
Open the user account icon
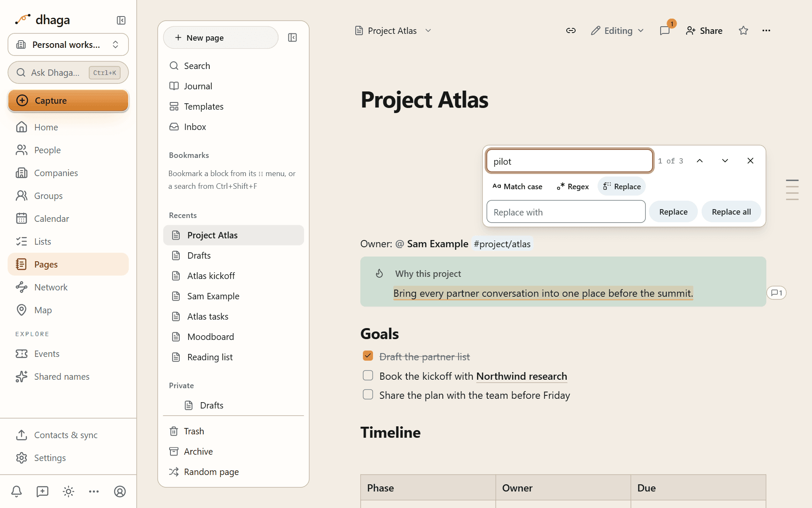(120, 491)
